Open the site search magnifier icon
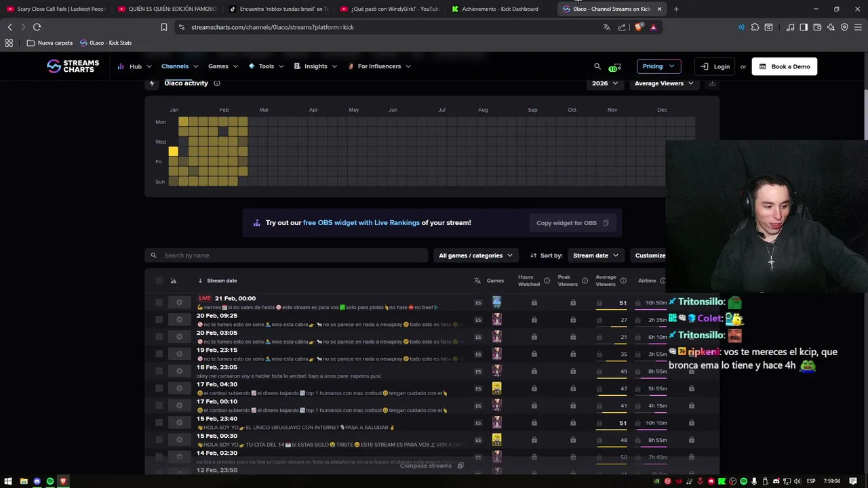The image size is (868, 488). point(597,66)
